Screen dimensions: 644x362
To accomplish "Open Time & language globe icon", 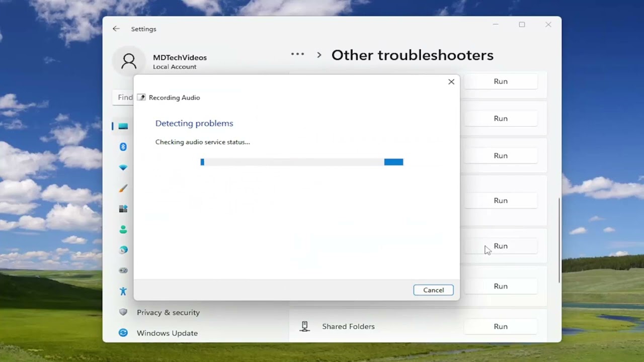I will pyautogui.click(x=123, y=250).
